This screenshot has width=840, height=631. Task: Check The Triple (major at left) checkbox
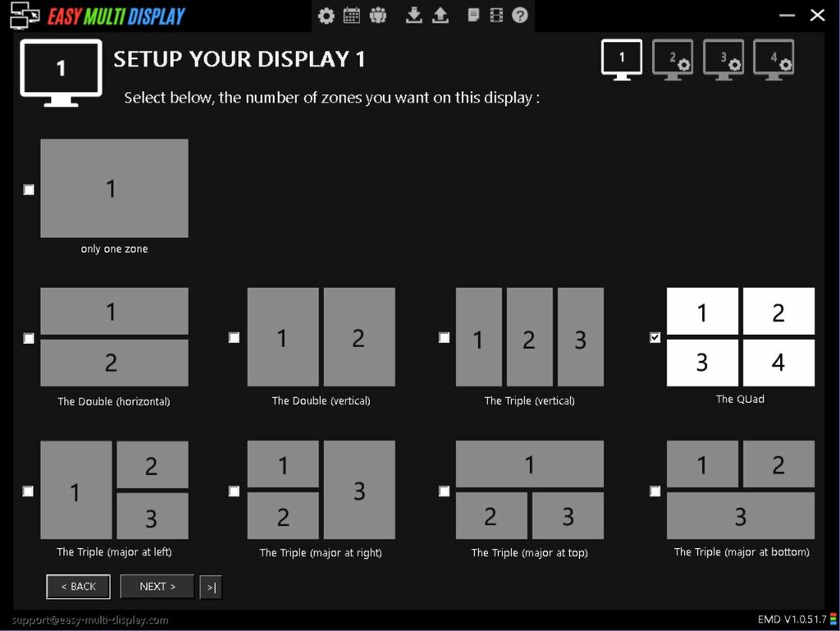click(x=29, y=491)
